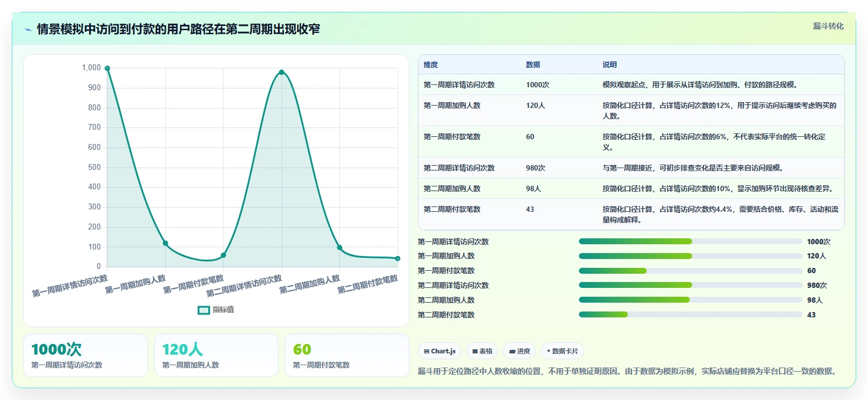The width and height of the screenshot is (868, 400).
Task: Click the chart peak point for 第二周期详情访问次数
Action: tap(281, 72)
